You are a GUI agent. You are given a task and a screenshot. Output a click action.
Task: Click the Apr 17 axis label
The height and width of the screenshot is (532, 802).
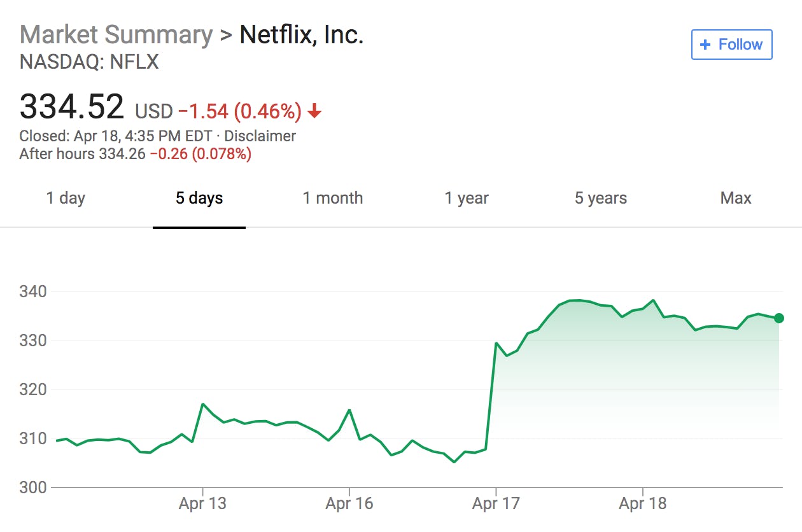[x=496, y=504]
